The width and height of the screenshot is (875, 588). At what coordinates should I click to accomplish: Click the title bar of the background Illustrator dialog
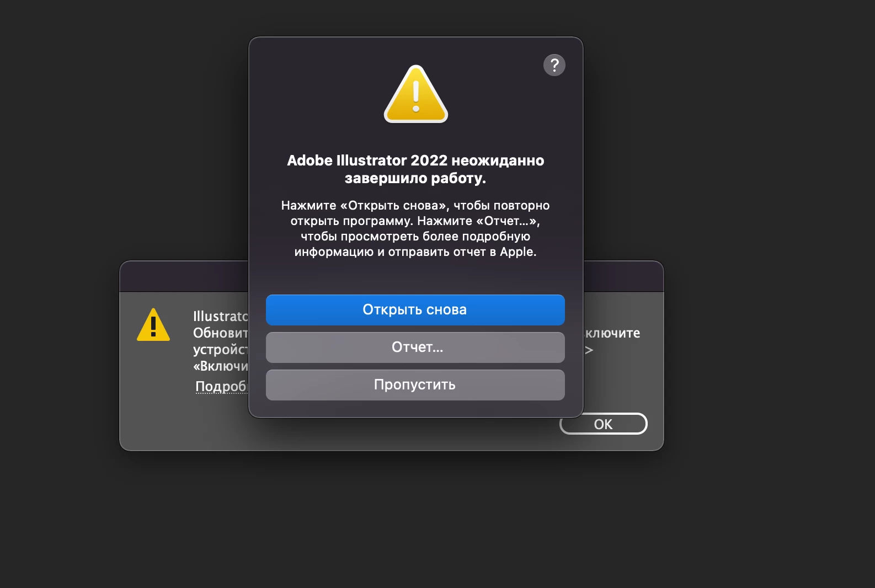coord(184,276)
